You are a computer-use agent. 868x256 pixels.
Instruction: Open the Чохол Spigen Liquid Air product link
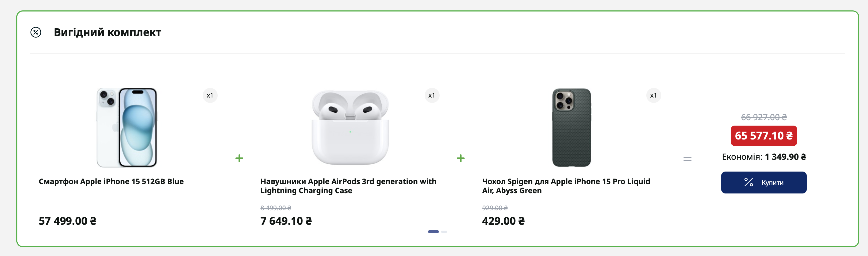[x=566, y=186]
